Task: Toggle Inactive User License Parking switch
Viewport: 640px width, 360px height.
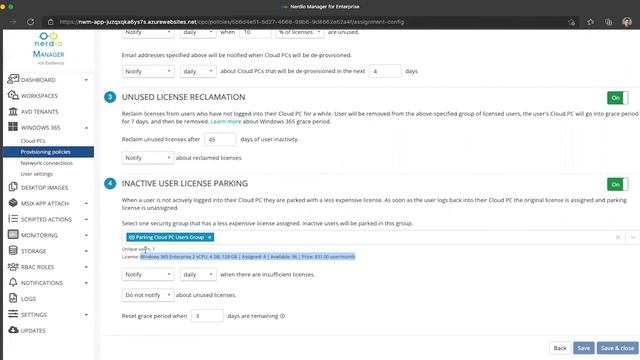Action: point(617,184)
